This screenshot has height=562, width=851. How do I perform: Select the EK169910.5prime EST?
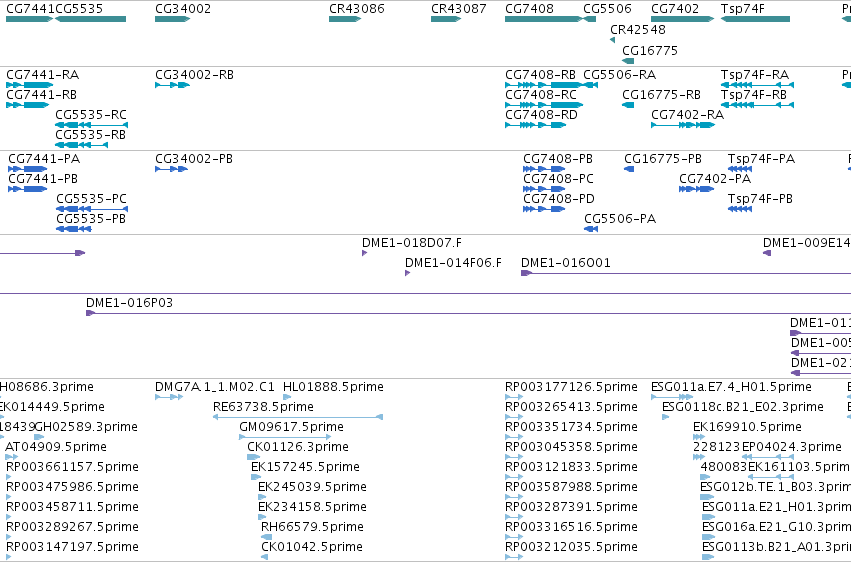coord(699,437)
